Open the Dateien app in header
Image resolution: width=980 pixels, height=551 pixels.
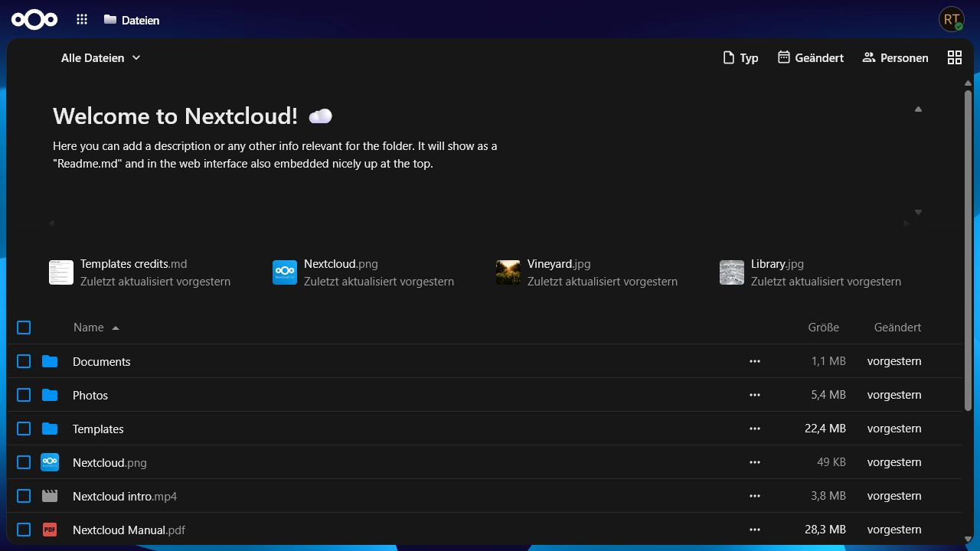[x=132, y=20]
